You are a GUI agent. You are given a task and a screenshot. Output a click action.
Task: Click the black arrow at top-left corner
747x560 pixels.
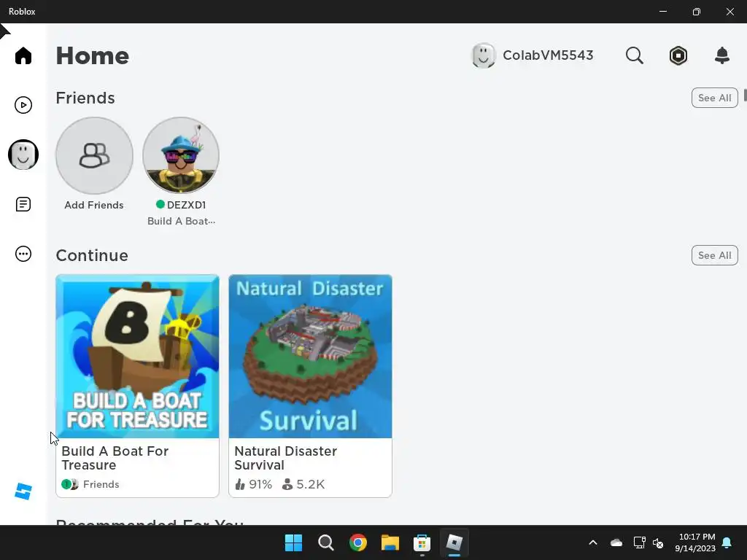click(x=4, y=31)
